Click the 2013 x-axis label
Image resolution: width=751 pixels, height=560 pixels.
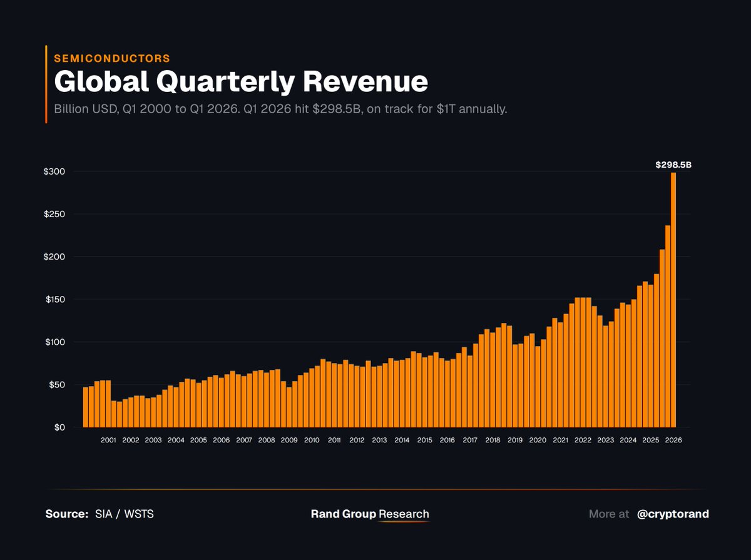[x=379, y=440]
